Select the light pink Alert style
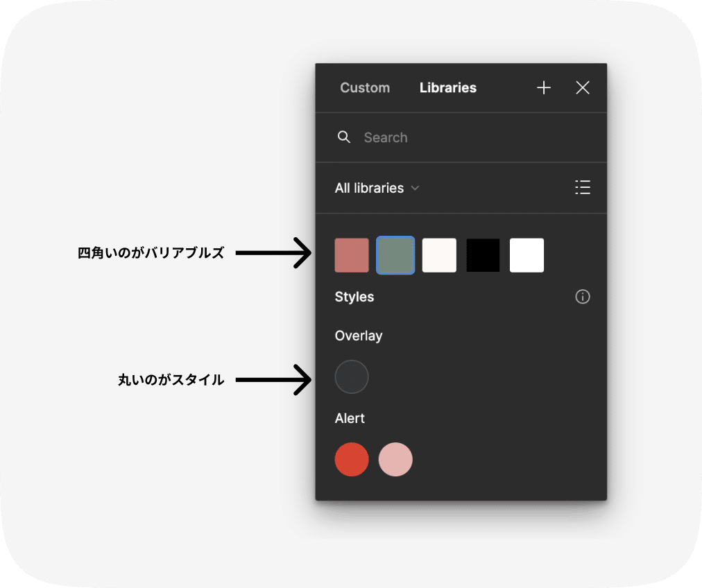 click(395, 460)
